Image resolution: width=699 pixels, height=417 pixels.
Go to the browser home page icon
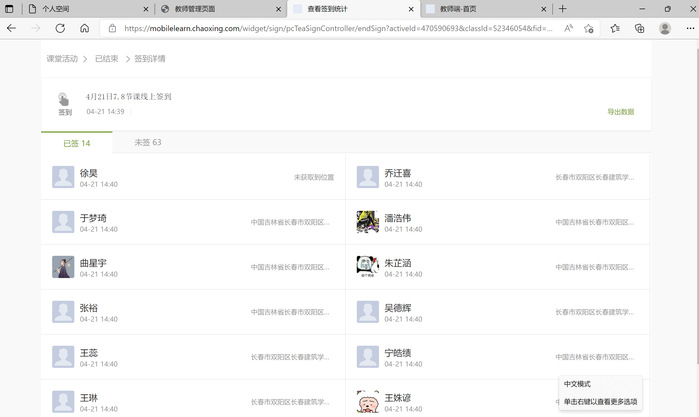(x=84, y=29)
